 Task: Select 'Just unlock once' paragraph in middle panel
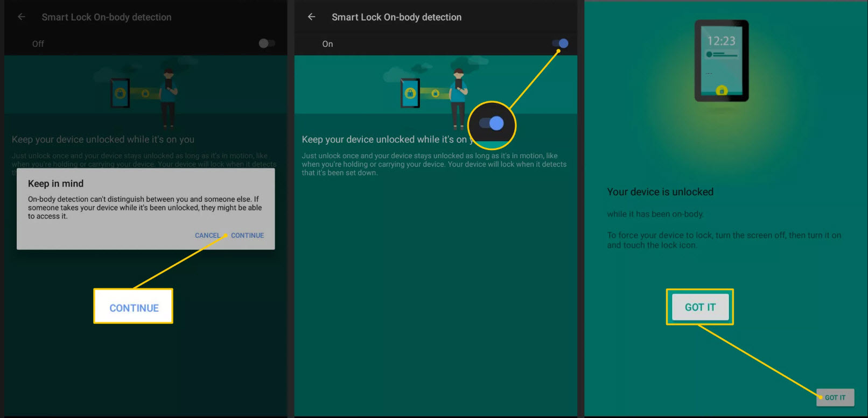pos(434,164)
